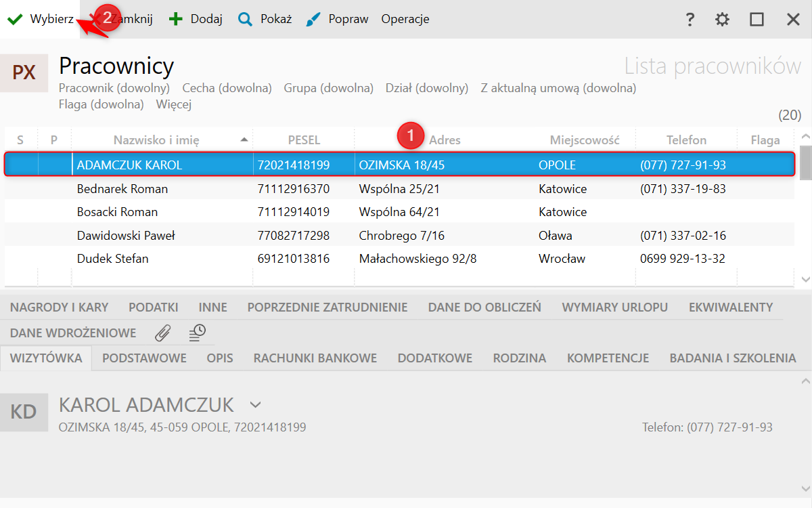Switch to RODZINA tab
This screenshot has height=508, width=812.
pyautogui.click(x=520, y=358)
